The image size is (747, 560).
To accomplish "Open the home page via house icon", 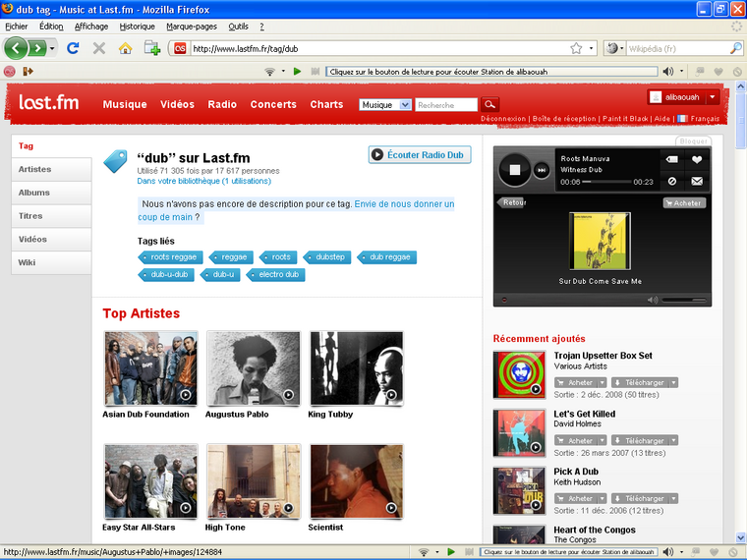I will tap(125, 48).
